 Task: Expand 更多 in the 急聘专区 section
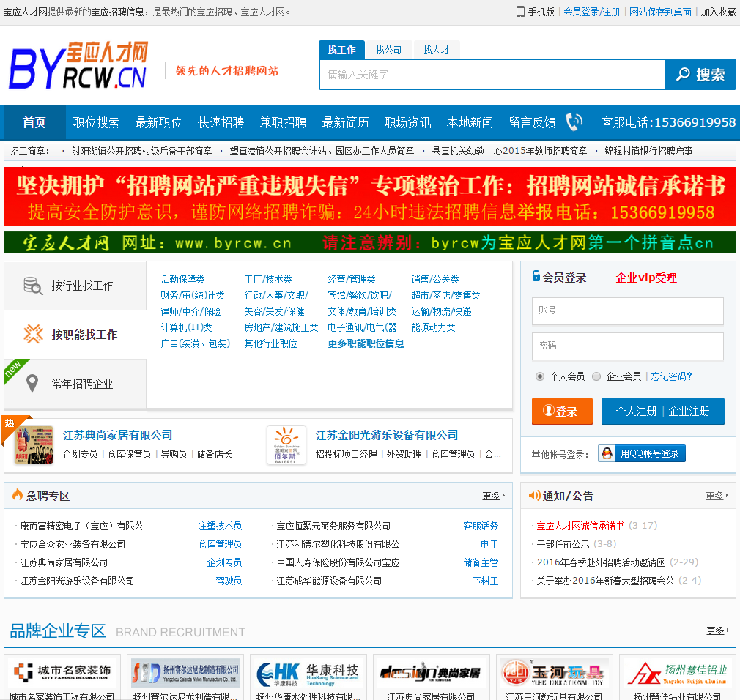tap(493, 496)
